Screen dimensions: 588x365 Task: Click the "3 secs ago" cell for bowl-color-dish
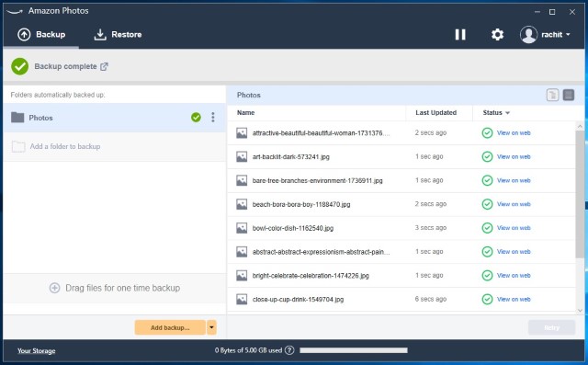431,228
